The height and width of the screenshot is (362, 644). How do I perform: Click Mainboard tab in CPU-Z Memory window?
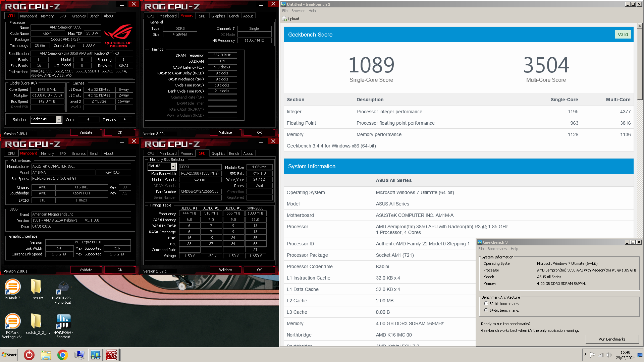pos(168,16)
